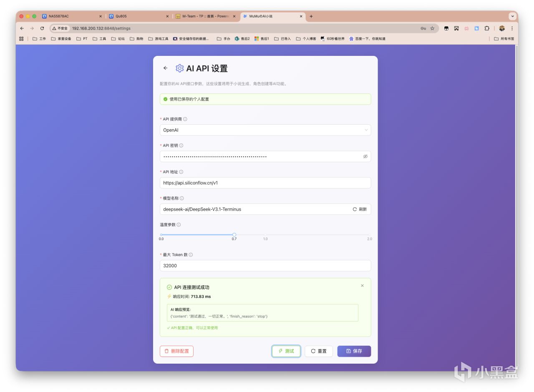The width and height of the screenshot is (534, 392).
Task: Close the NAS5878AC tab
Action: click(101, 16)
